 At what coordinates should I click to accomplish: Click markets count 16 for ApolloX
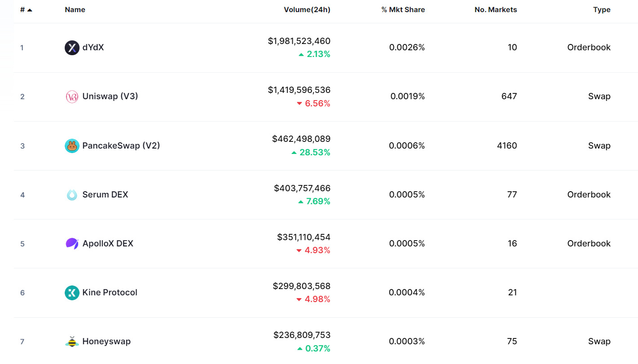pos(512,243)
